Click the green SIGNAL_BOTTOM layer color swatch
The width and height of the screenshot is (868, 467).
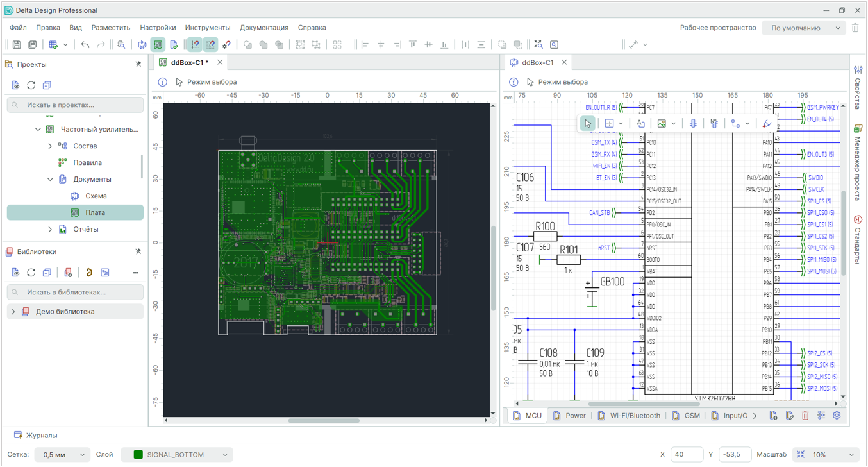(138, 455)
